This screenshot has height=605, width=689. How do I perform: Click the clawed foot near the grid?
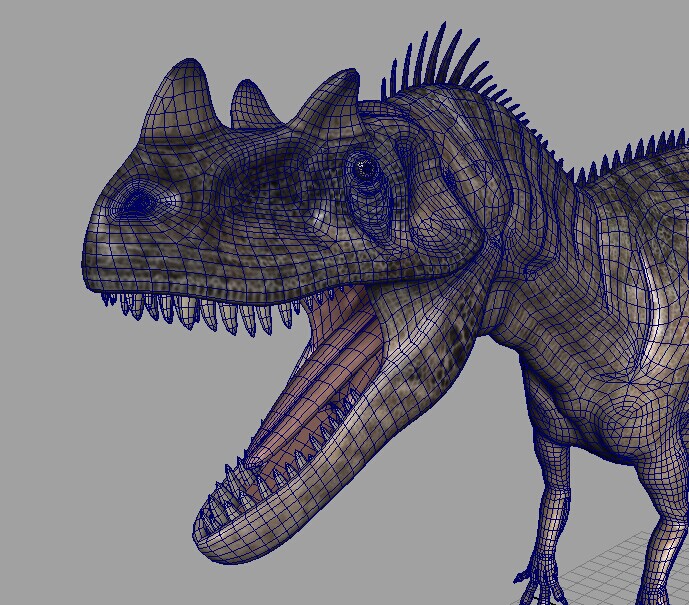click(x=538, y=578)
